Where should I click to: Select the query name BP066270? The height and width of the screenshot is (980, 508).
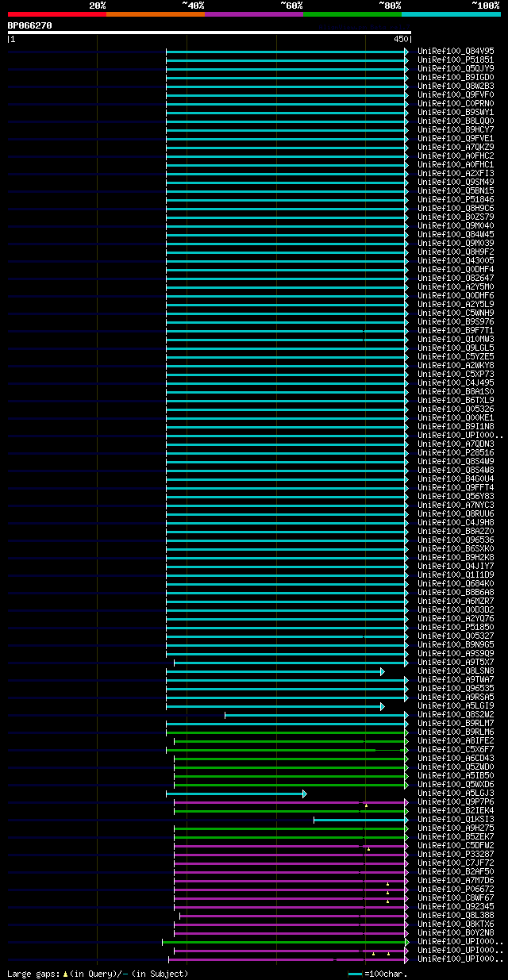30,25
